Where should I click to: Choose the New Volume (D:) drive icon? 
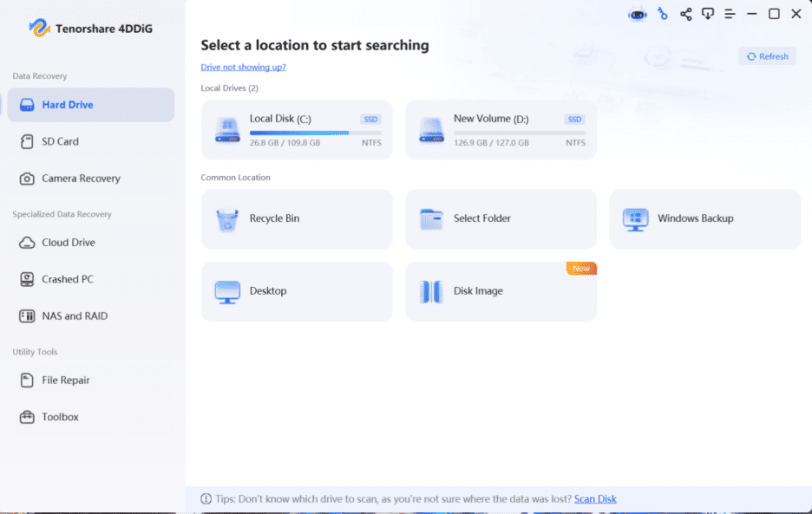point(431,130)
